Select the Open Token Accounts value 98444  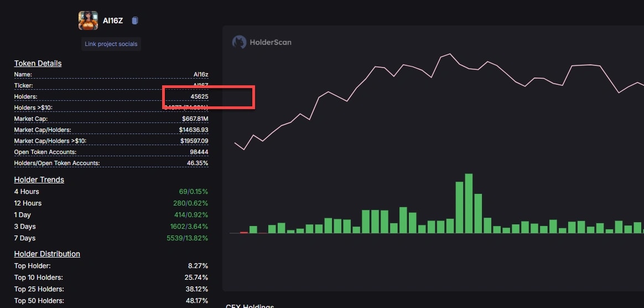point(199,152)
